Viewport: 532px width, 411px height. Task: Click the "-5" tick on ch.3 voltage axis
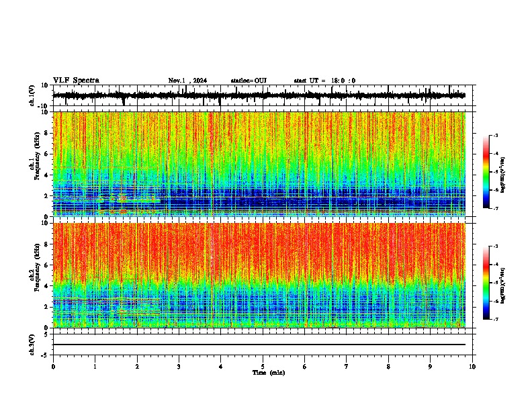point(45,355)
